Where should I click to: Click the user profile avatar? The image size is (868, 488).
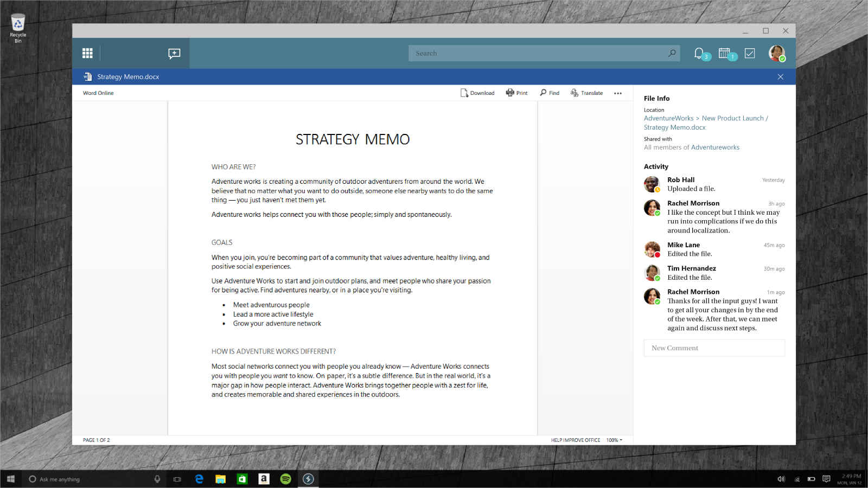pyautogui.click(x=776, y=53)
